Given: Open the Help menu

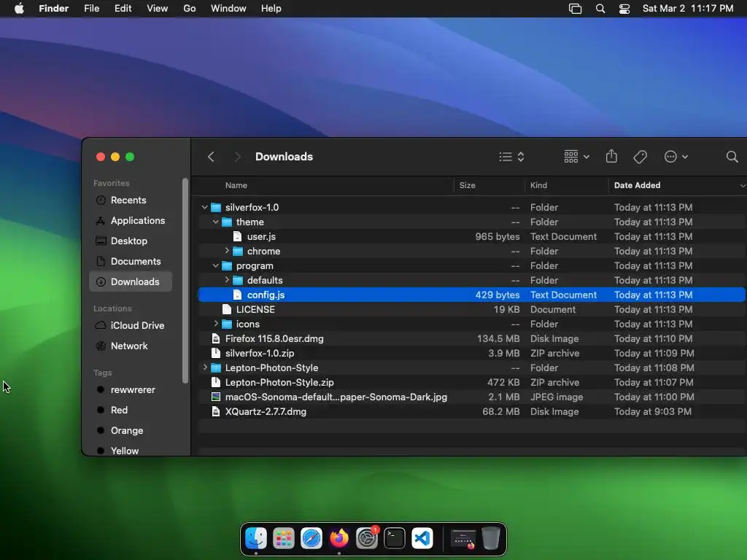Looking at the screenshot, I should (x=271, y=9).
